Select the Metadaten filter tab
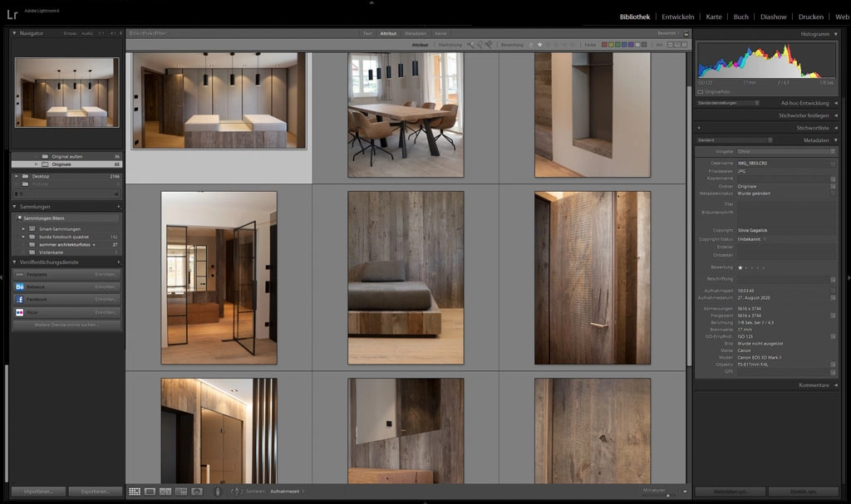The image size is (851, 504). point(416,33)
